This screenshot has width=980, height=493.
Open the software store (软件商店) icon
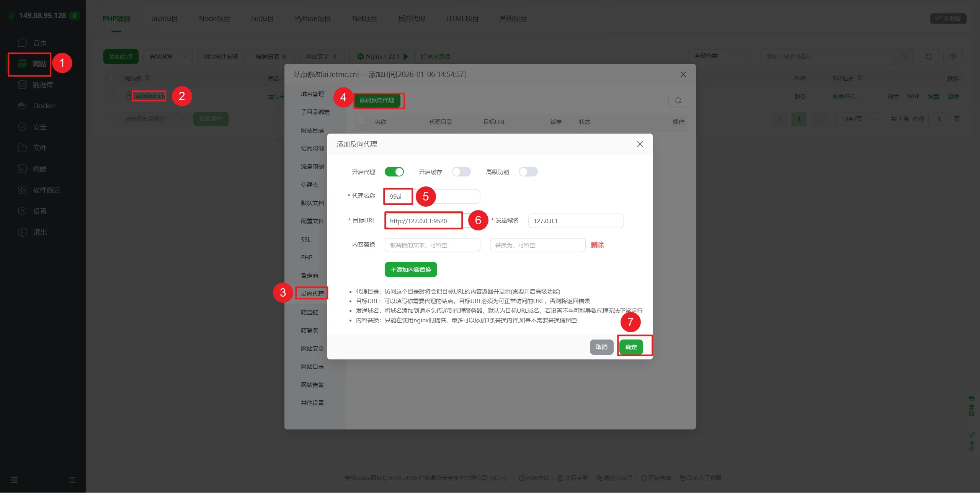22,190
